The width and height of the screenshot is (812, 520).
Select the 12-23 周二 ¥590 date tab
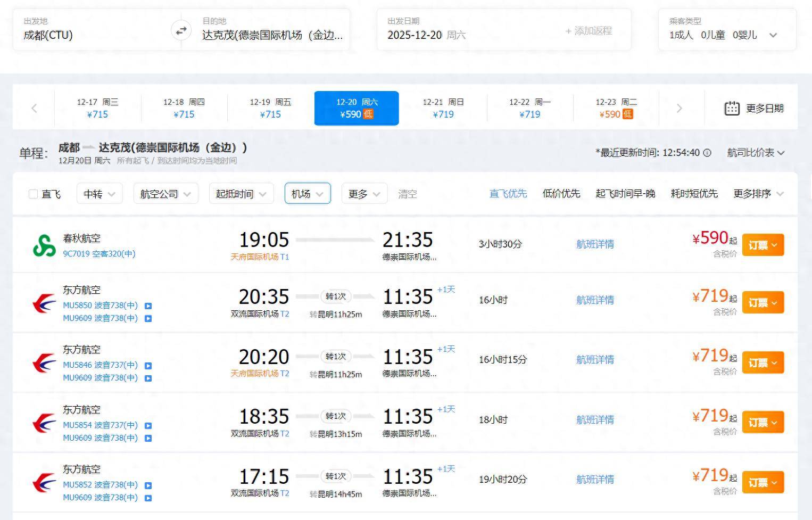tap(616, 108)
